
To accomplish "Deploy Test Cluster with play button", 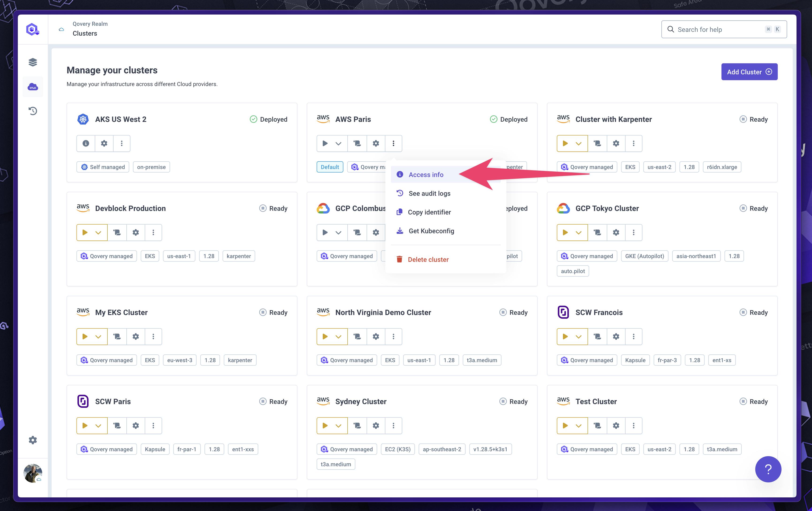I will (565, 425).
